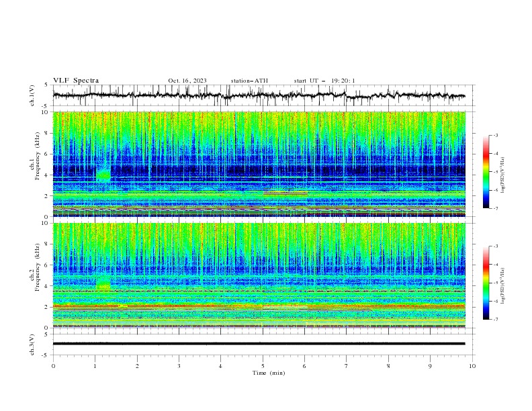This screenshot has width=532, height=411.
Task: Click the green burst near 4 kHz in ch.1
Action: coord(103,175)
